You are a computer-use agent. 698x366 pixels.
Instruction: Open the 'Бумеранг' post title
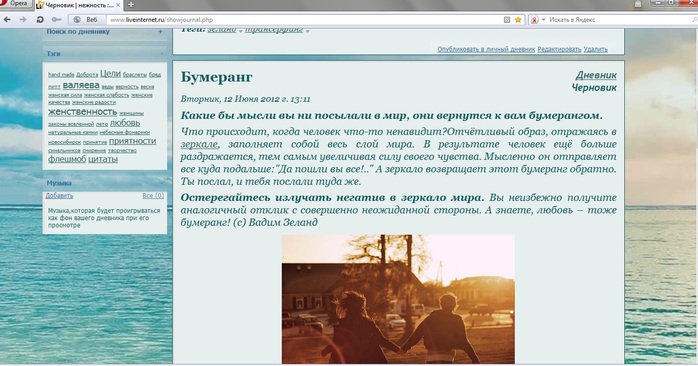tap(217, 77)
